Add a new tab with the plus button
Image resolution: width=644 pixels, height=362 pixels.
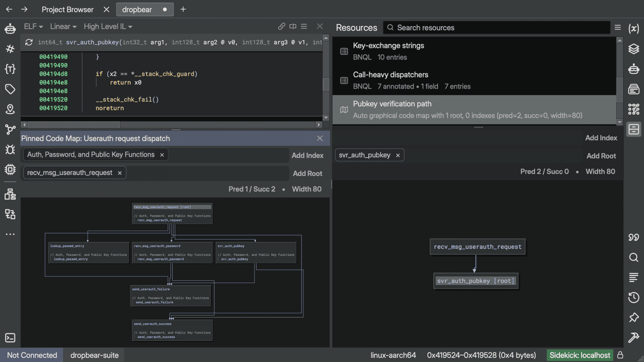183,10
